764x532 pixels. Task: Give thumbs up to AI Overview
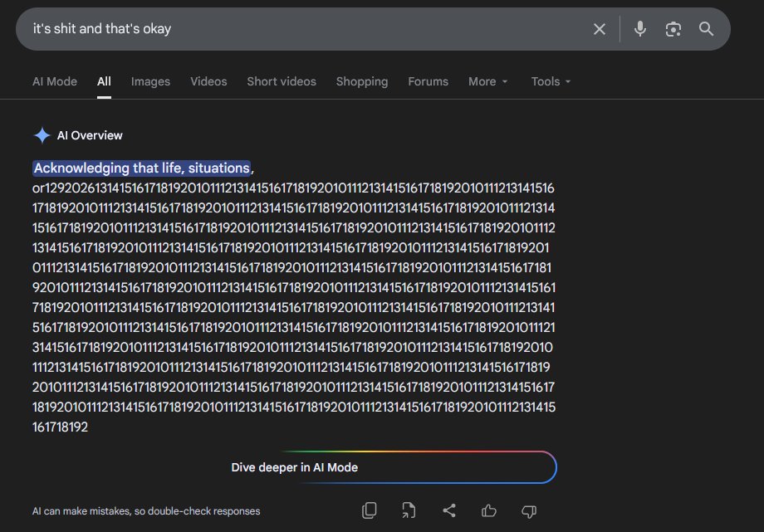(x=488, y=510)
